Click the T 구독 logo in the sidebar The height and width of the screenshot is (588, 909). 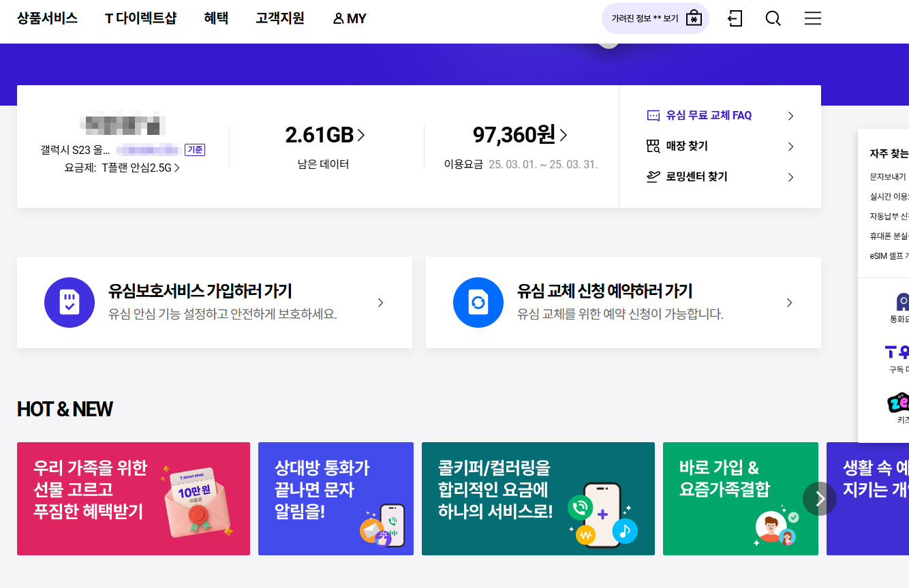tap(897, 352)
